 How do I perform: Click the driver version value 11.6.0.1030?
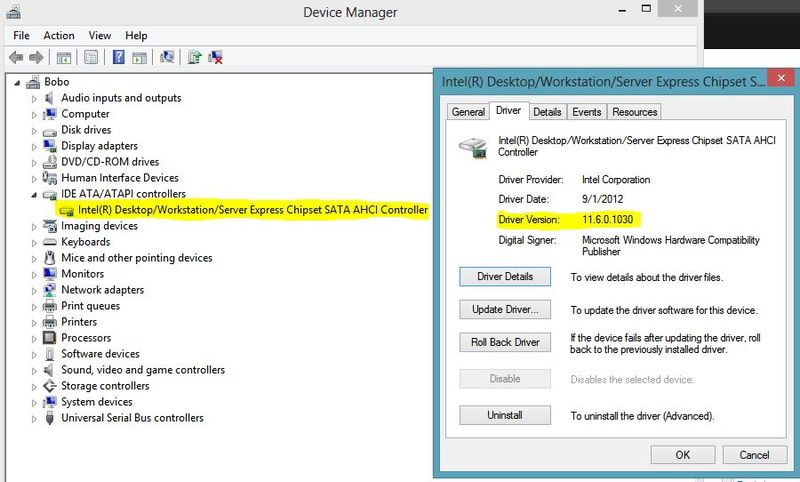pyautogui.click(x=607, y=220)
